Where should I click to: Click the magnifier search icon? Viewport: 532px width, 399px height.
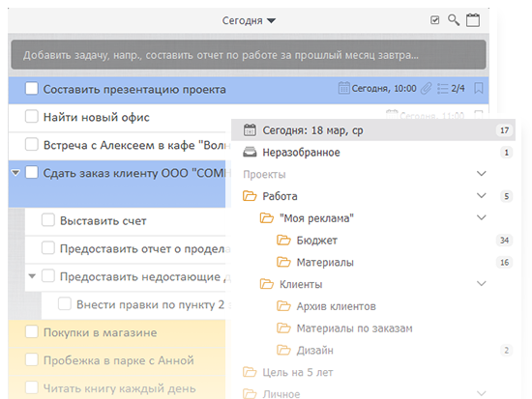point(454,20)
